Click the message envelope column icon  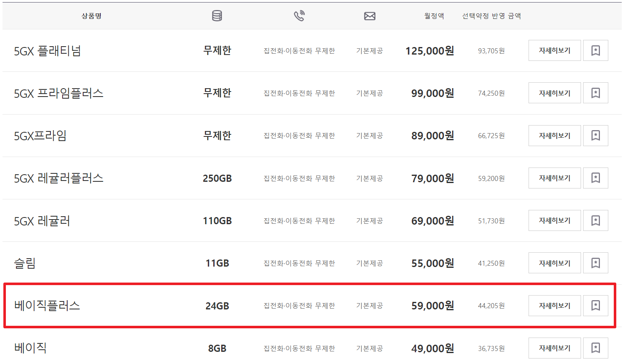click(369, 15)
